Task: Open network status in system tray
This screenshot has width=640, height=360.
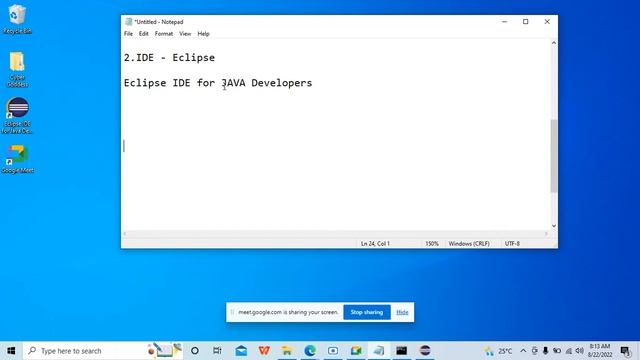Action: pos(568,351)
